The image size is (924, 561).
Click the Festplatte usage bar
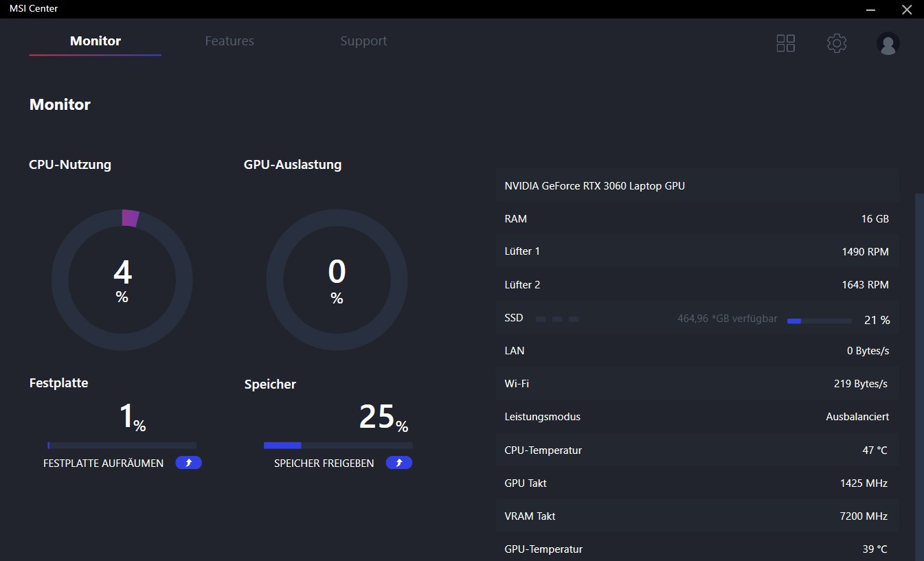(x=122, y=446)
